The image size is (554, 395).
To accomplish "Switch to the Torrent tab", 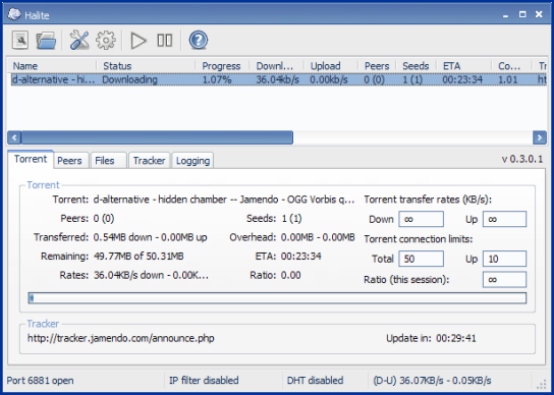I will coord(30,159).
